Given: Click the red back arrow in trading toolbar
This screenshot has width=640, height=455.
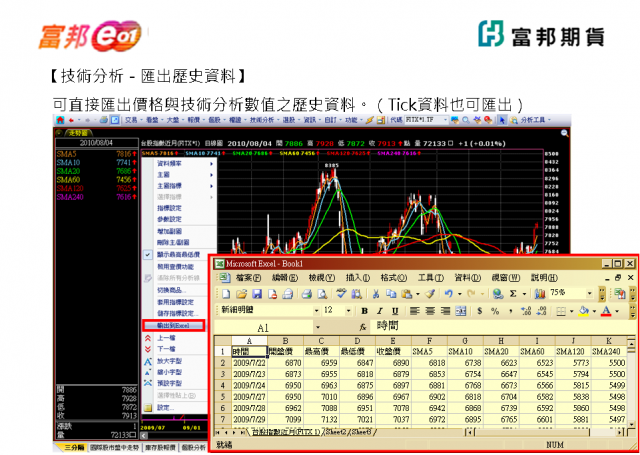Looking at the screenshot, I should (x=71, y=120).
